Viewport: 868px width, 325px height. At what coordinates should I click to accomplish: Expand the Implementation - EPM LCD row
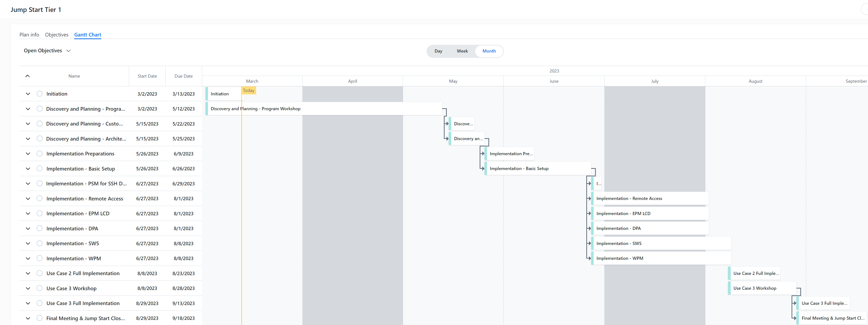click(28, 213)
